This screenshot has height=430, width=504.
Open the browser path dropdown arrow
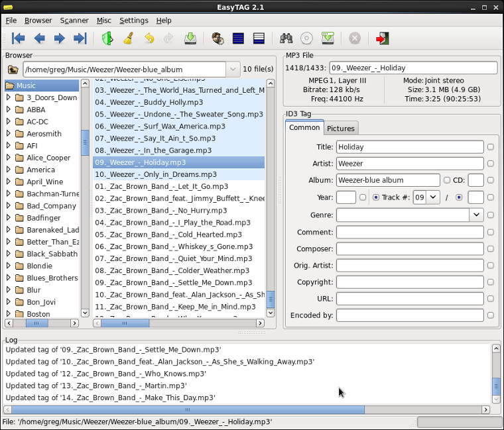coord(232,69)
